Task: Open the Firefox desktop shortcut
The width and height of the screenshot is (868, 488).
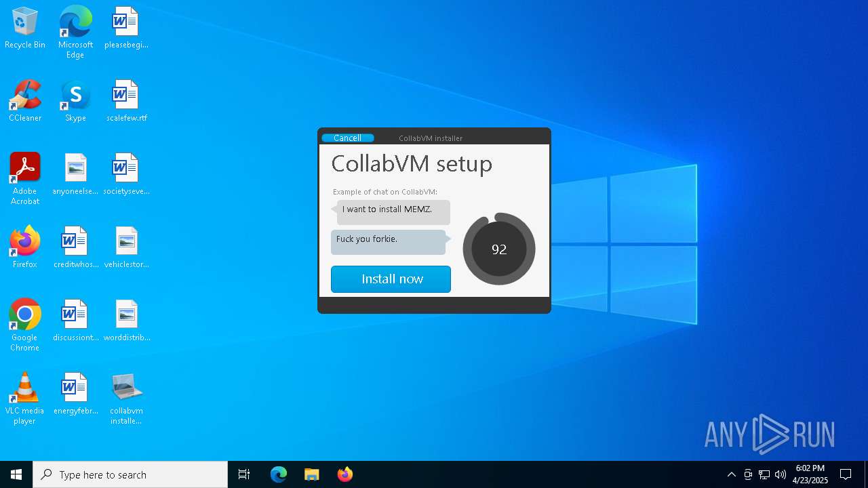Action: pos(25,248)
